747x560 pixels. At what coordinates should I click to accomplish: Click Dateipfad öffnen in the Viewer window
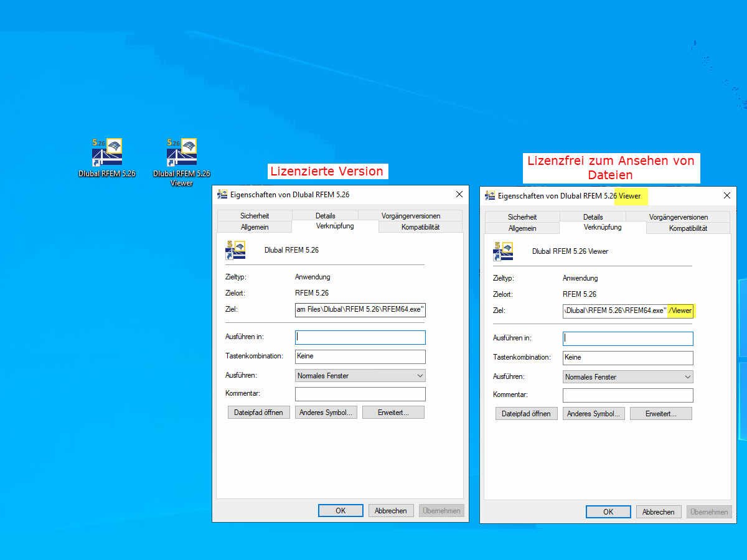(x=527, y=414)
